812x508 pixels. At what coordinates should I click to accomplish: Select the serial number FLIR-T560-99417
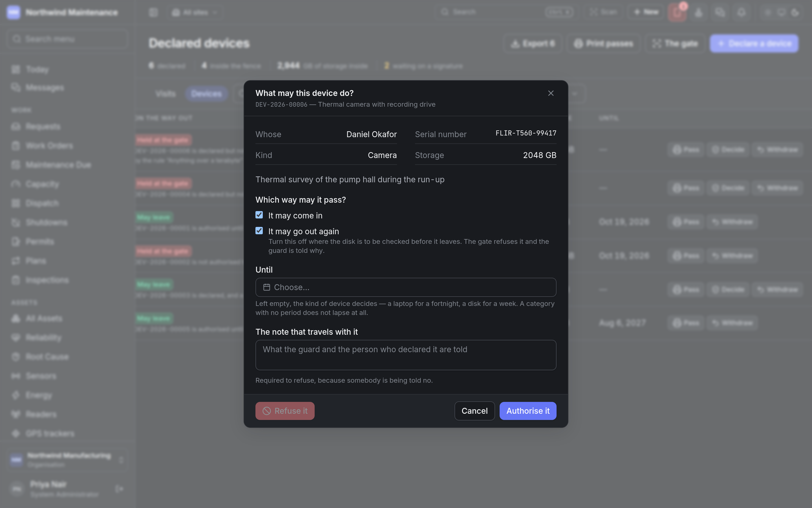[526, 133]
